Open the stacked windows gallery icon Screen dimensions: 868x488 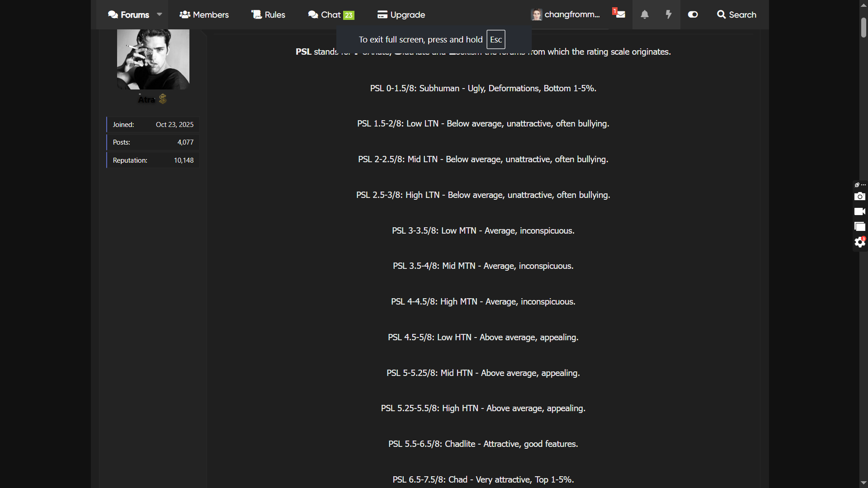pos(859,227)
